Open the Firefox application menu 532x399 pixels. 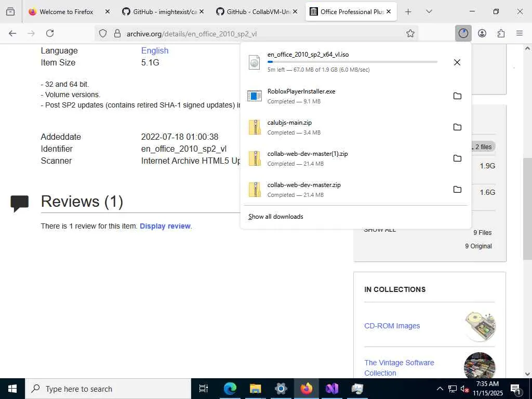pyautogui.click(x=520, y=33)
